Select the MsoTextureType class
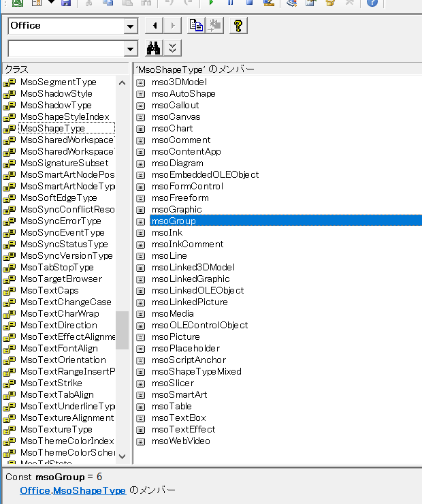 (x=56, y=430)
